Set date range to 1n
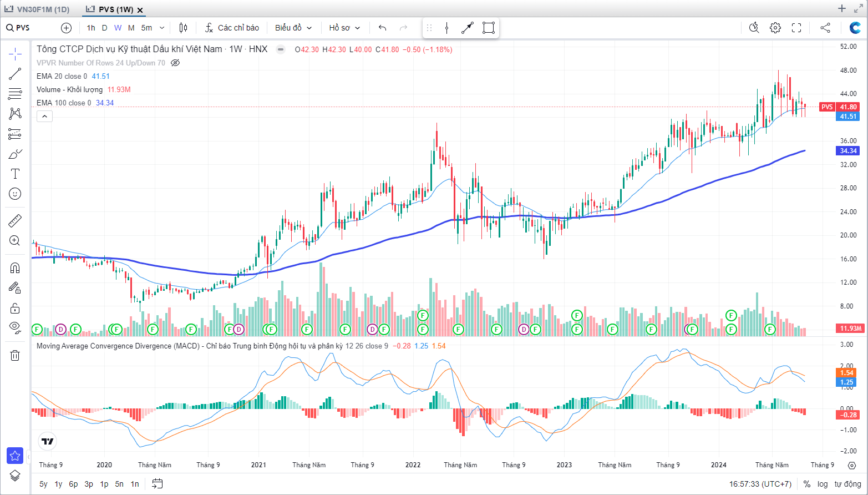This screenshot has width=868, height=495. (x=135, y=484)
